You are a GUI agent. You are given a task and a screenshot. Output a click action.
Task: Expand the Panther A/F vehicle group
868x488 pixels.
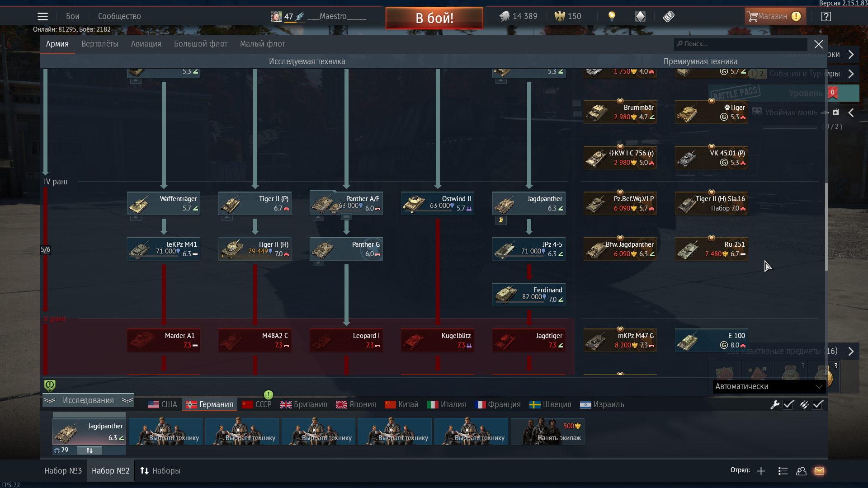[x=346, y=217]
